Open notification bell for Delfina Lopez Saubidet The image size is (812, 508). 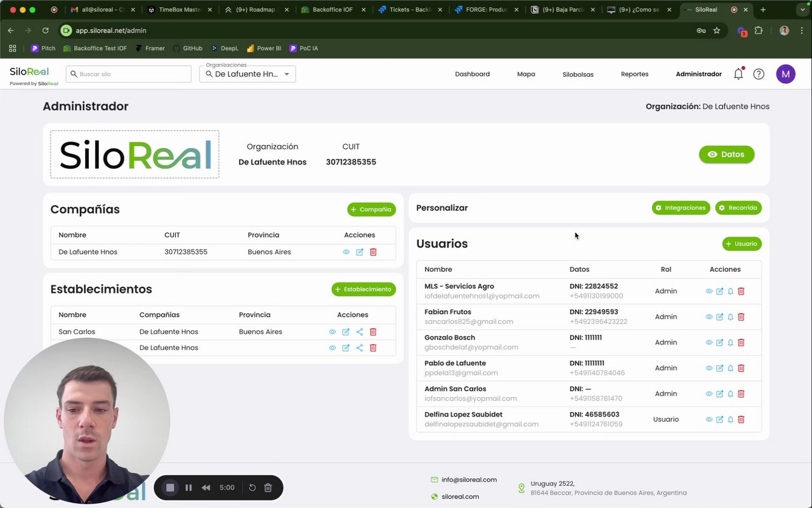[730, 419]
